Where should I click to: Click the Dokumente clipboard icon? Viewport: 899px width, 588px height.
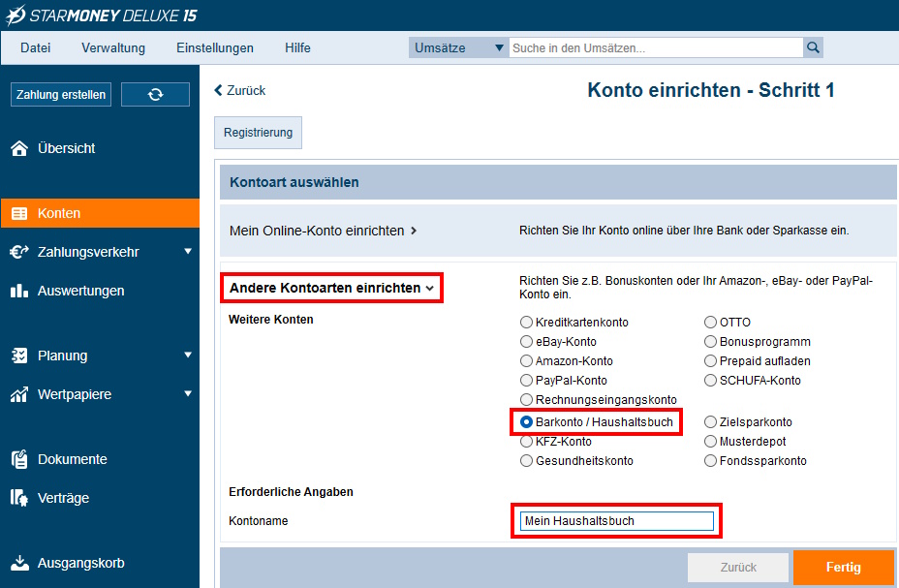[19, 459]
